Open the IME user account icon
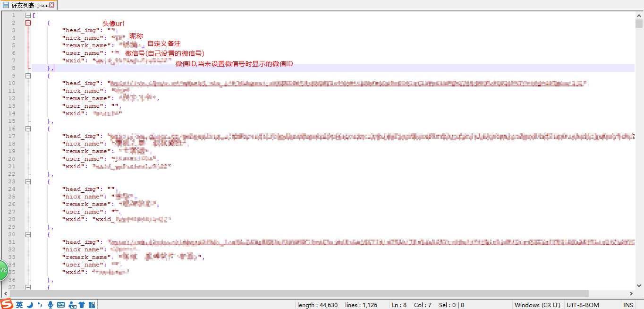This screenshot has width=644, height=309. (72, 305)
